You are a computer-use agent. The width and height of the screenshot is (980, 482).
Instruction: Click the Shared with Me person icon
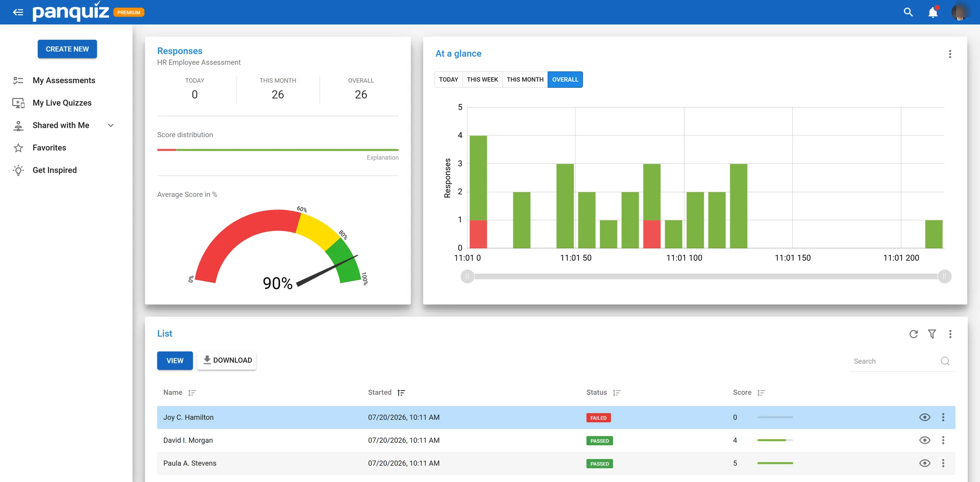click(x=18, y=126)
